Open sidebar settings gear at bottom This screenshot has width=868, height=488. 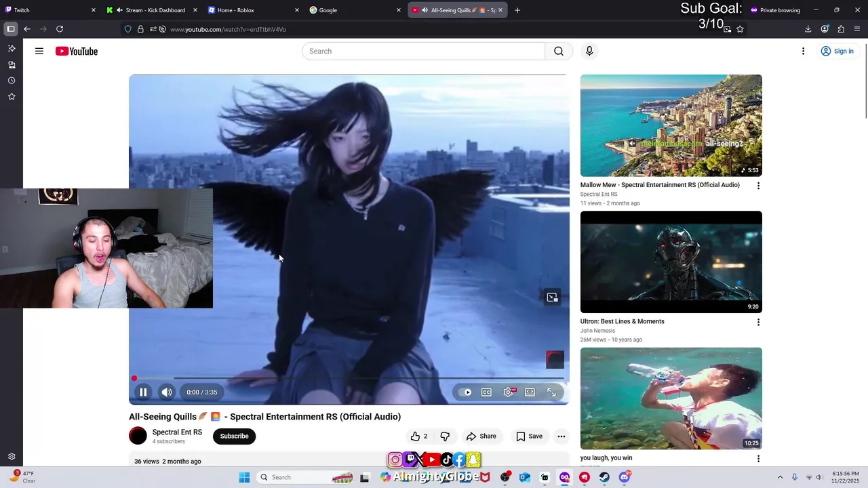click(12, 457)
